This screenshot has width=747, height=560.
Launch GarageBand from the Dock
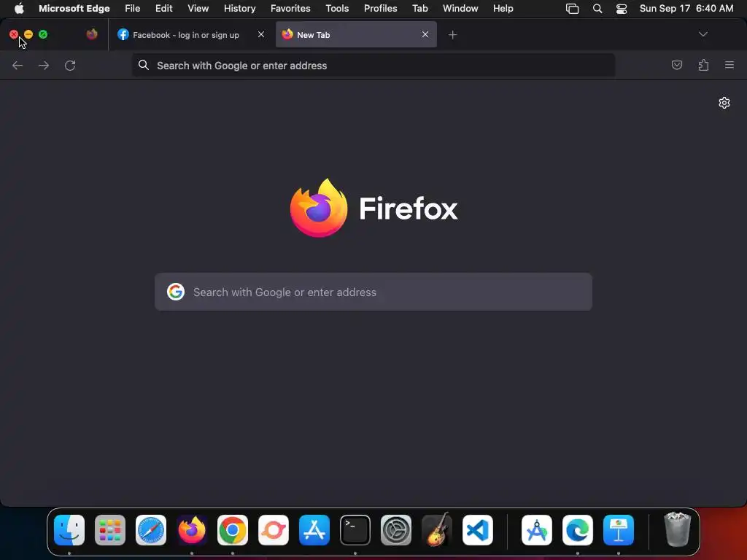(x=437, y=530)
